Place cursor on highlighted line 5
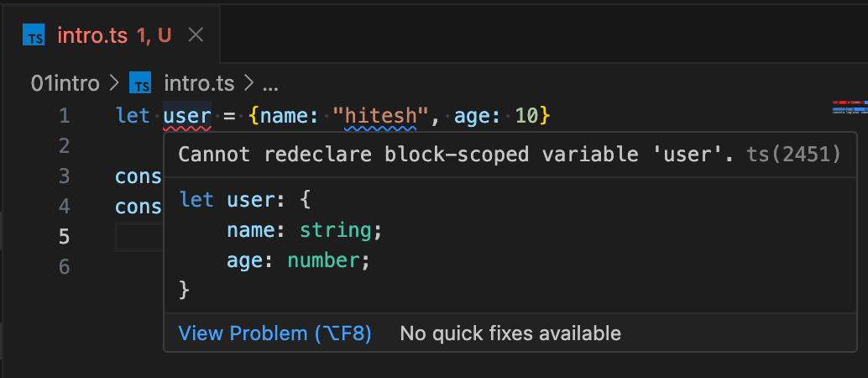The image size is (868, 378). pos(139,237)
